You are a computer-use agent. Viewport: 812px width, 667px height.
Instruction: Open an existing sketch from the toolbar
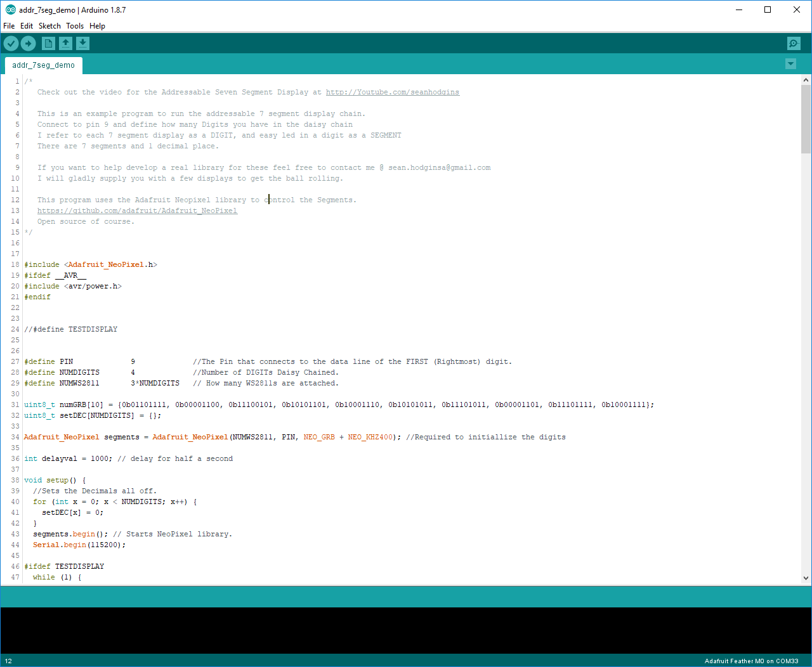pyautogui.click(x=65, y=43)
